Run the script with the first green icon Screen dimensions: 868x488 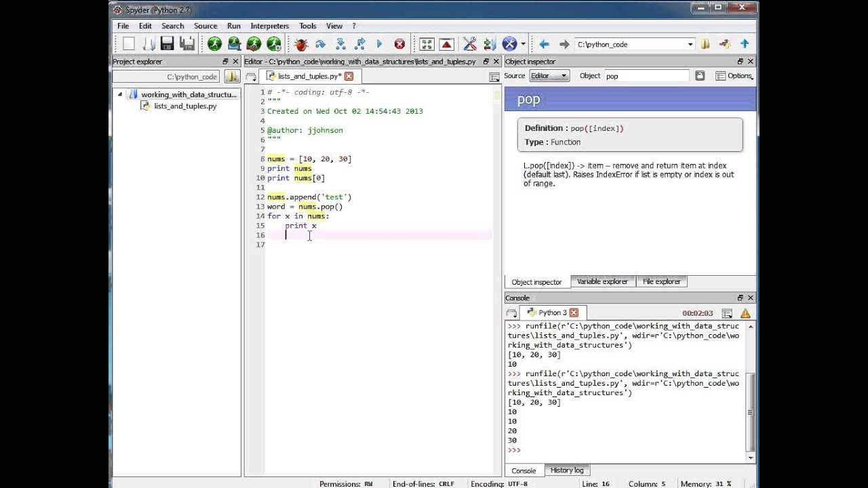pyautogui.click(x=214, y=44)
